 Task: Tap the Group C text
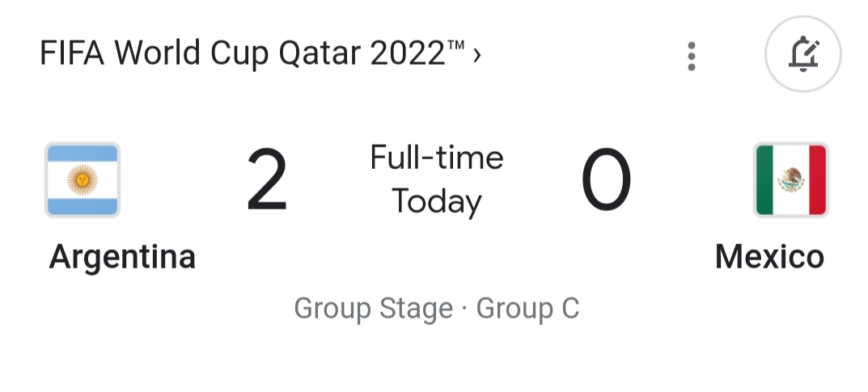coord(527,309)
